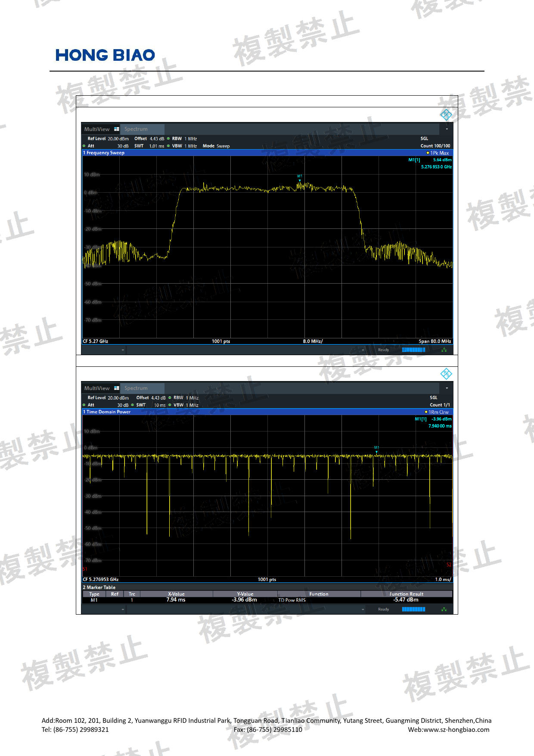
Task: Open the MultiView tab in the lower analyzer
Action: (x=101, y=388)
